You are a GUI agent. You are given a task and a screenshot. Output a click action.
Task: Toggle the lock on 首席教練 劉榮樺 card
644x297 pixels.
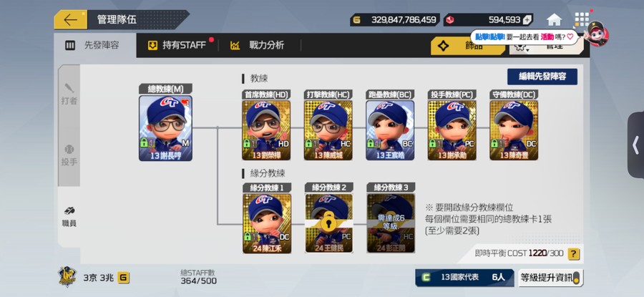point(248,143)
